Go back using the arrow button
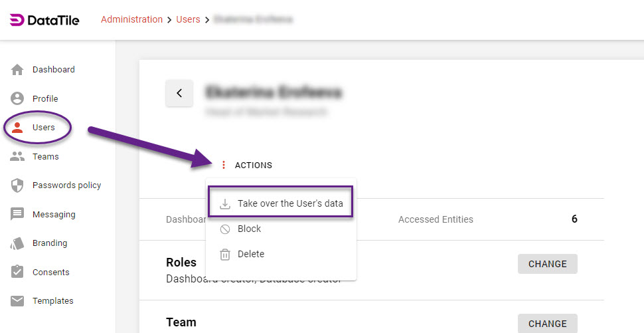Image resolution: width=644 pixels, height=333 pixels. 179,94
